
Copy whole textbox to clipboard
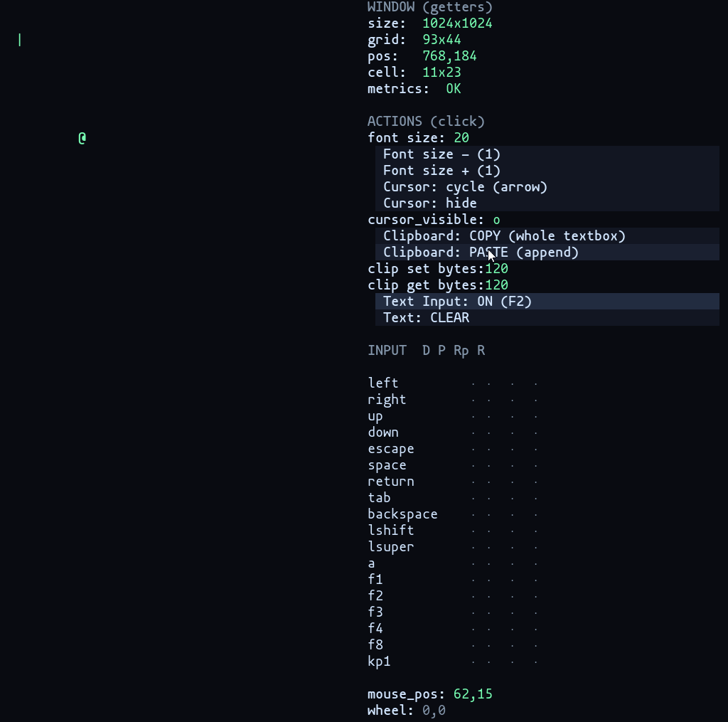547,236
